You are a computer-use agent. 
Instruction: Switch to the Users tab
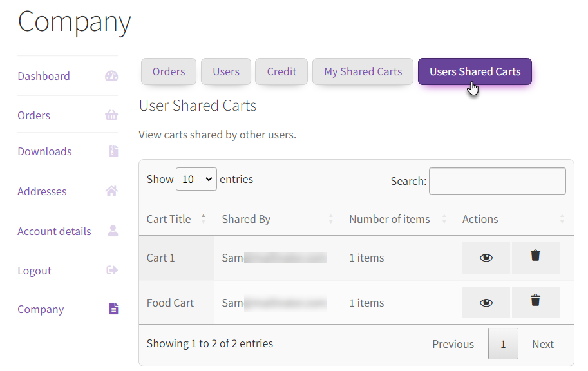point(226,71)
